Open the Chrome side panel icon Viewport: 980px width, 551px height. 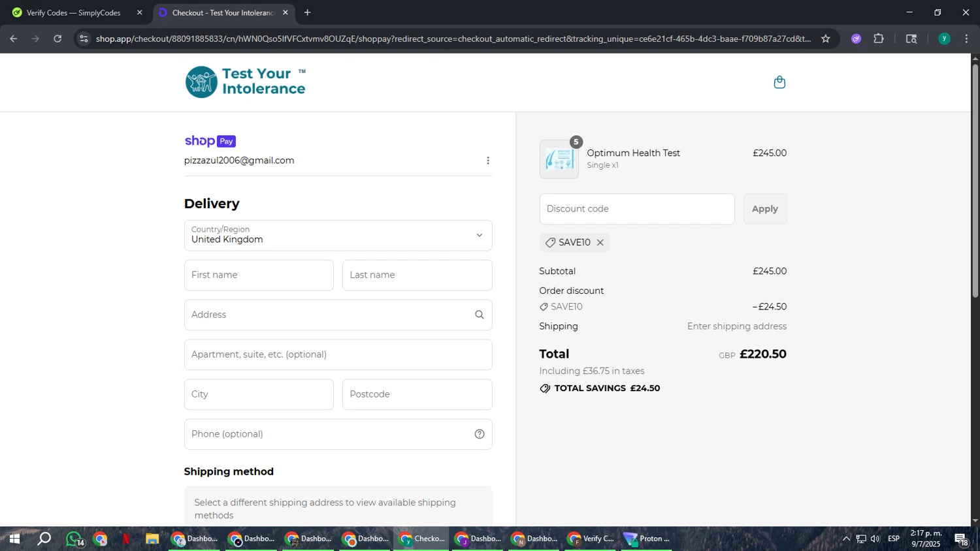pyautogui.click(x=911, y=39)
